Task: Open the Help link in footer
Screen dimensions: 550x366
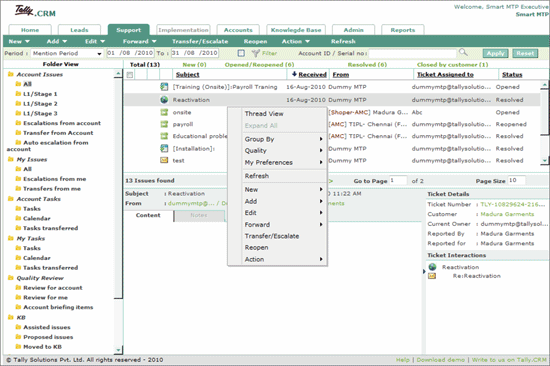Action: (x=403, y=360)
